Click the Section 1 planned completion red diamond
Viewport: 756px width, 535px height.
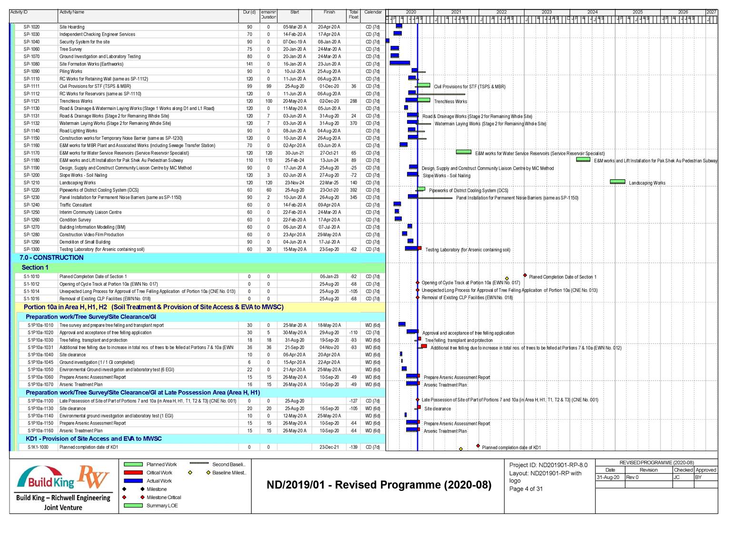525,275
